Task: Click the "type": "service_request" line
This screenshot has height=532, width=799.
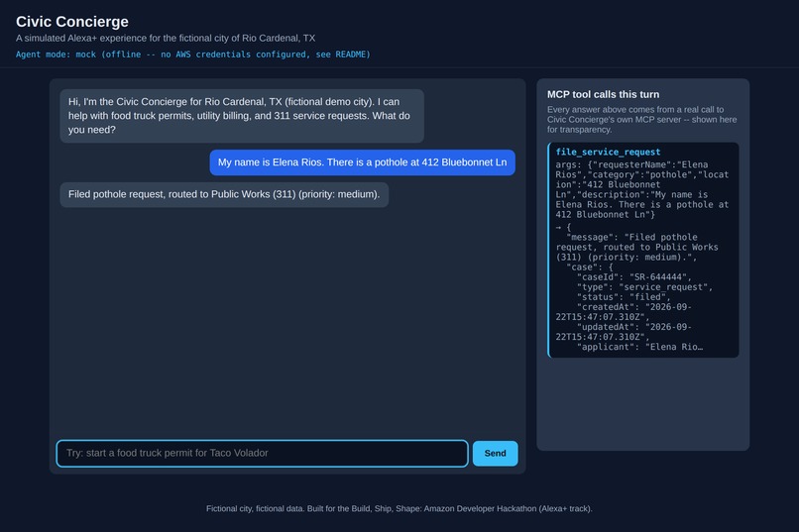Action: tap(644, 287)
